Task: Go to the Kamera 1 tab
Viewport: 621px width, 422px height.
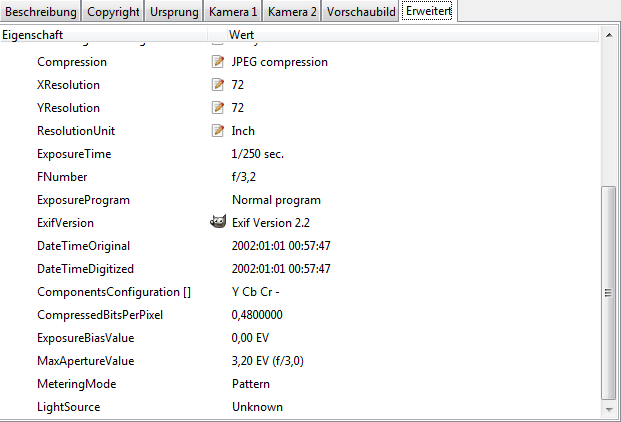Action: pyautogui.click(x=233, y=11)
